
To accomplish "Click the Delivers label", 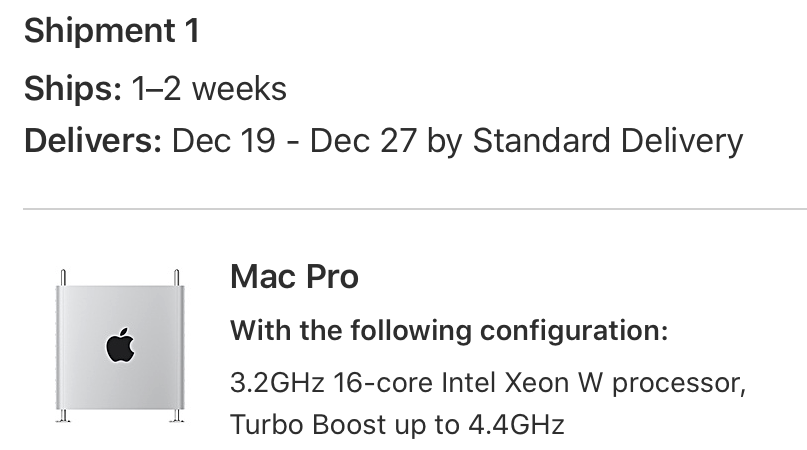I will [93, 141].
